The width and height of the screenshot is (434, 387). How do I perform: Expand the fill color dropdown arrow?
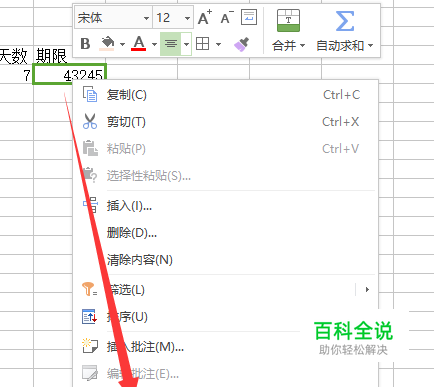122,44
